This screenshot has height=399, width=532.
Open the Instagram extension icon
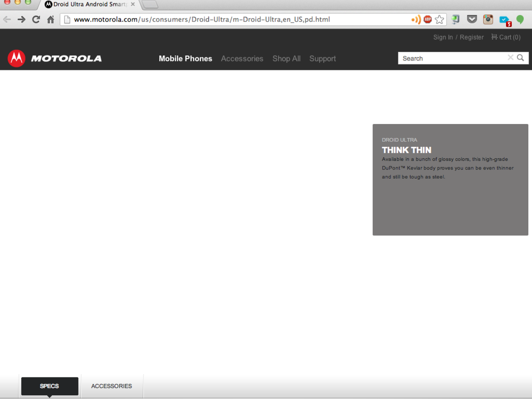pyautogui.click(x=488, y=20)
